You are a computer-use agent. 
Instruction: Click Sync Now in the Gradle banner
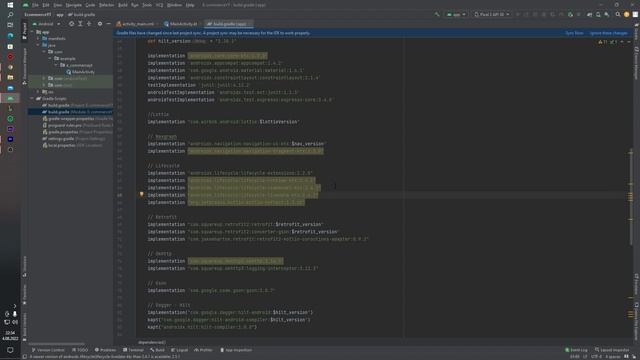click(x=574, y=33)
